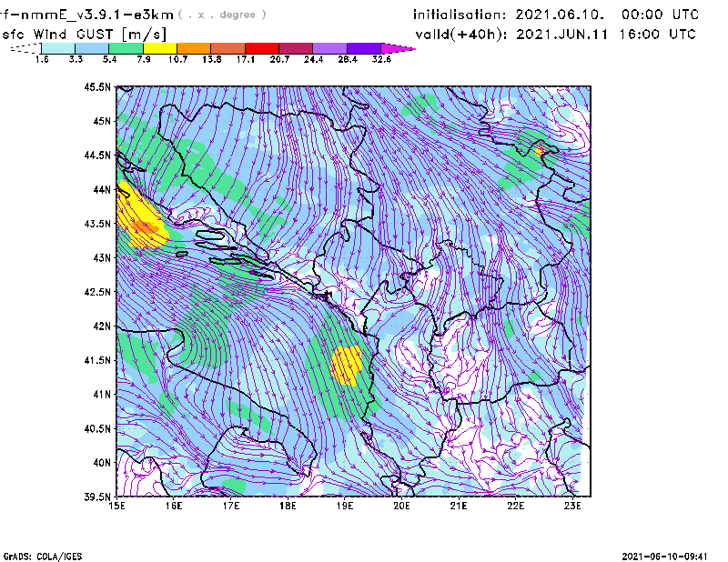Click the light cyan 1.6–3.3 legend swatch
Image resolution: width=728 pixels, height=562 pixels.
click(x=58, y=48)
